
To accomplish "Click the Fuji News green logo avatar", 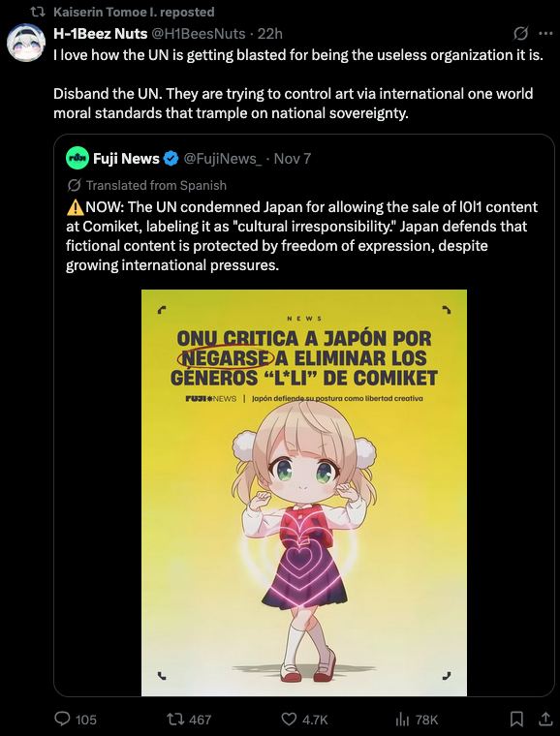I will coord(77,158).
